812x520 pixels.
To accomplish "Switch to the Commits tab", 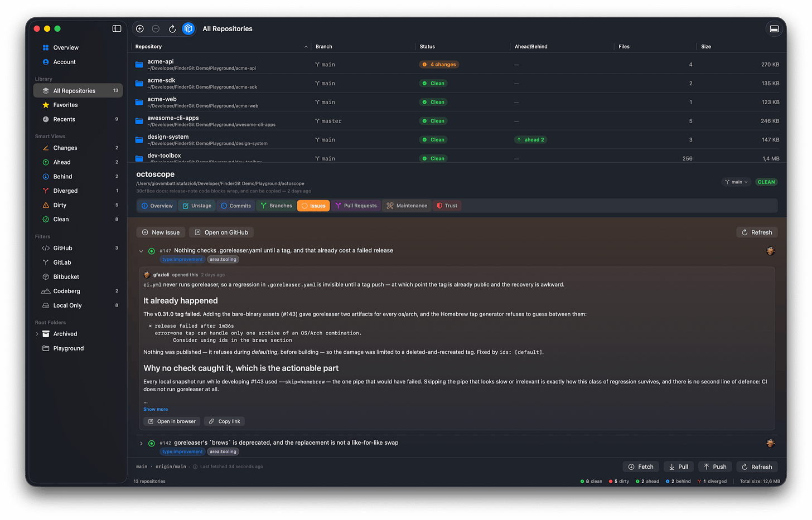I will [x=236, y=206].
